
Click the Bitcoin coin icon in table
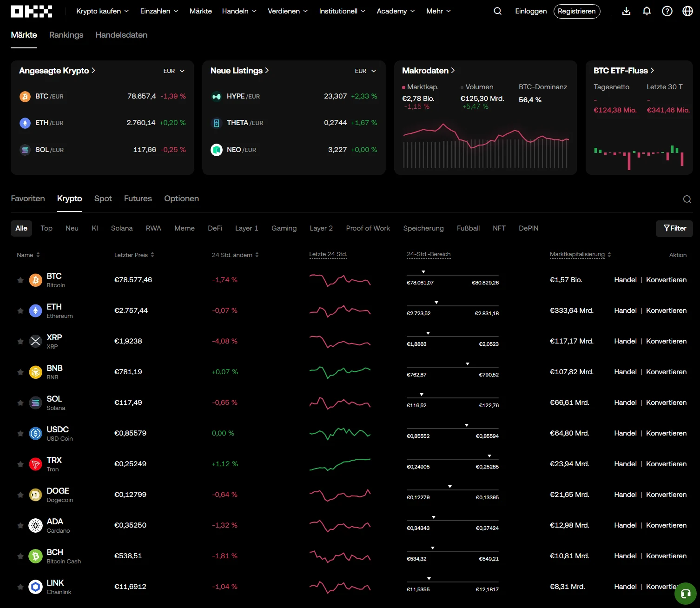tap(36, 280)
